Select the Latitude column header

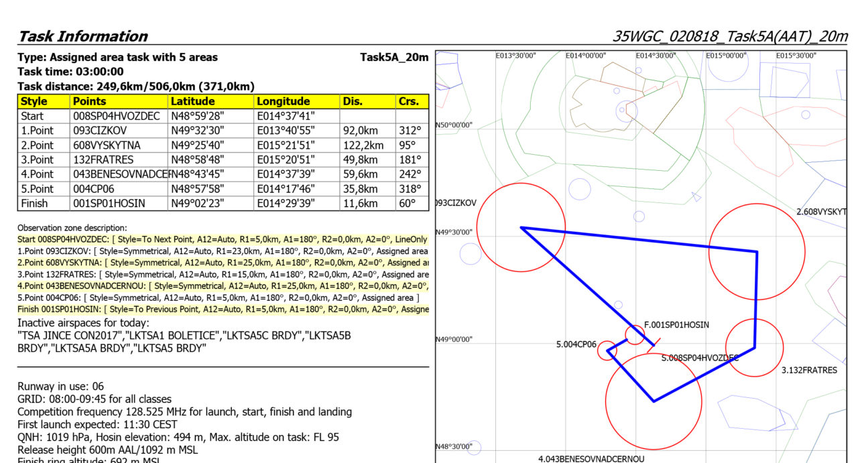192,101
